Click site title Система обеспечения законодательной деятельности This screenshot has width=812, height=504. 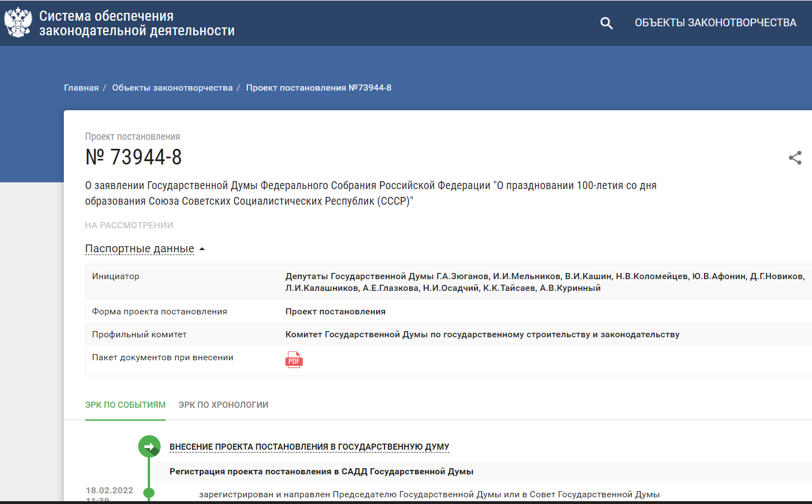[x=137, y=23]
